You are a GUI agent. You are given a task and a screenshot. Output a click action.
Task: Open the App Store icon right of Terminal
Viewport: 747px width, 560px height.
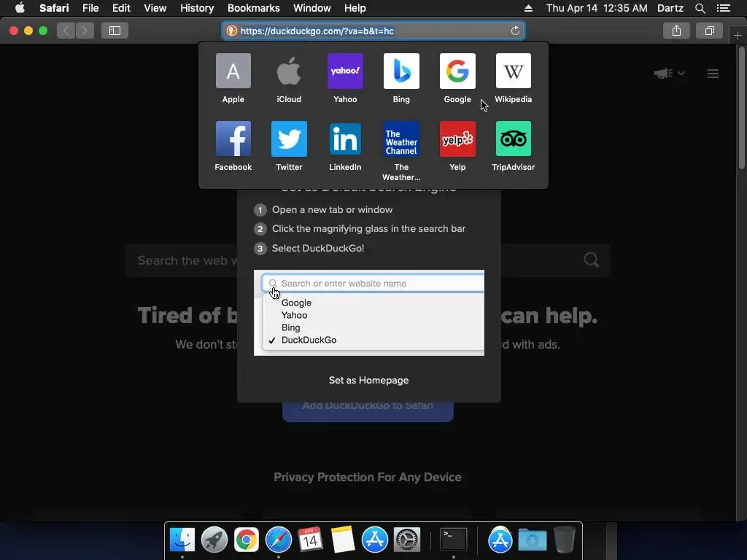click(500, 540)
